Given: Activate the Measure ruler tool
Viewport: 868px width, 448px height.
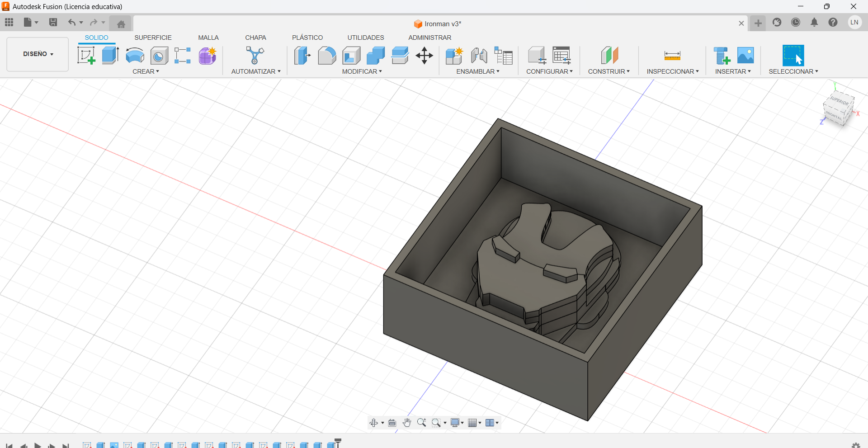Looking at the screenshot, I should point(672,56).
